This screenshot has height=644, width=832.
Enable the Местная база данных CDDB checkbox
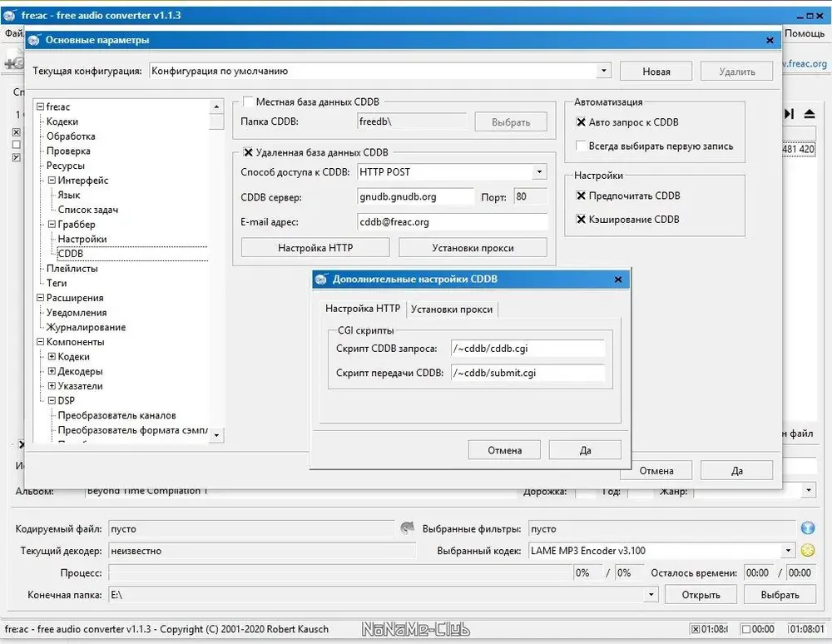(x=248, y=102)
